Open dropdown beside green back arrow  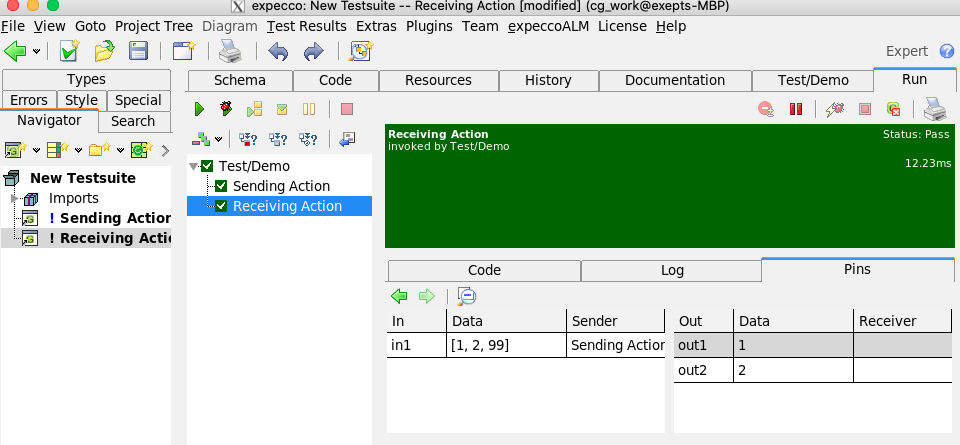[37, 52]
